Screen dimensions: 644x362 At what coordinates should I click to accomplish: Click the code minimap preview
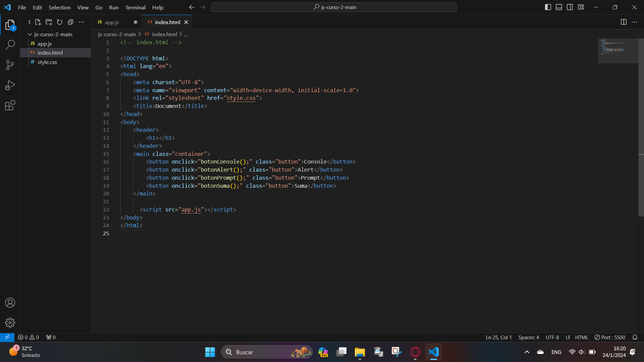coord(618,51)
